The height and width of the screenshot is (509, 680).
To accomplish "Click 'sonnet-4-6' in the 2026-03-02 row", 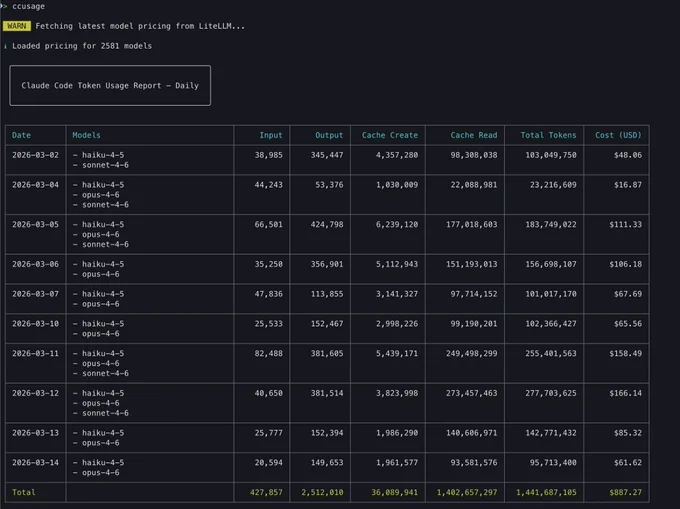I will tap(105, 165).
